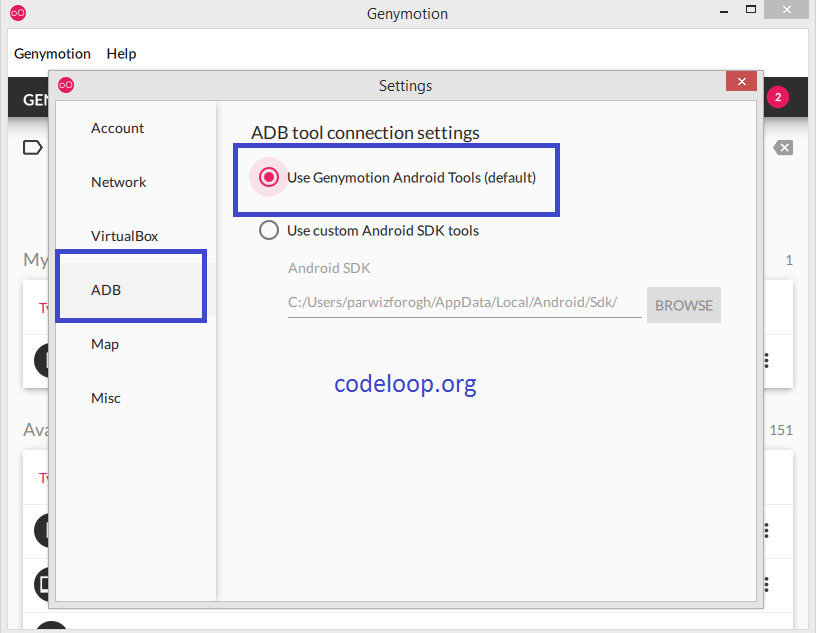Click the Genymotion logo in main title bar
This screenshot has width=816, height=633.
click(18, 13)
